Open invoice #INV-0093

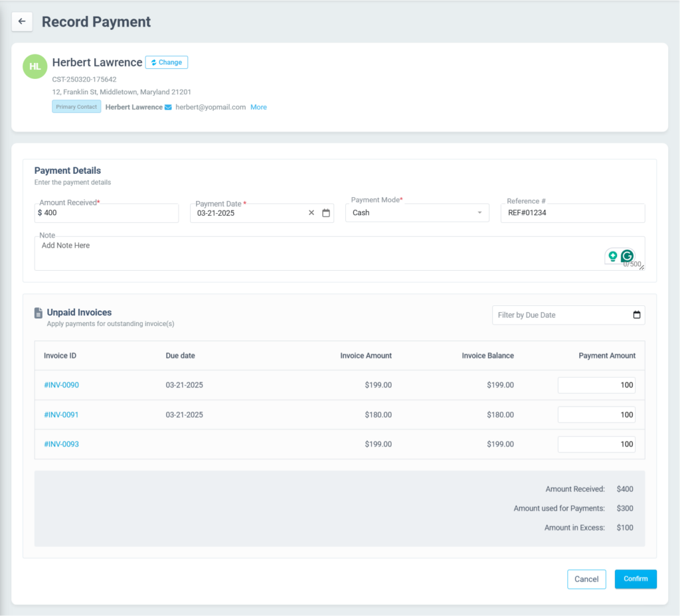click(62, 444)
